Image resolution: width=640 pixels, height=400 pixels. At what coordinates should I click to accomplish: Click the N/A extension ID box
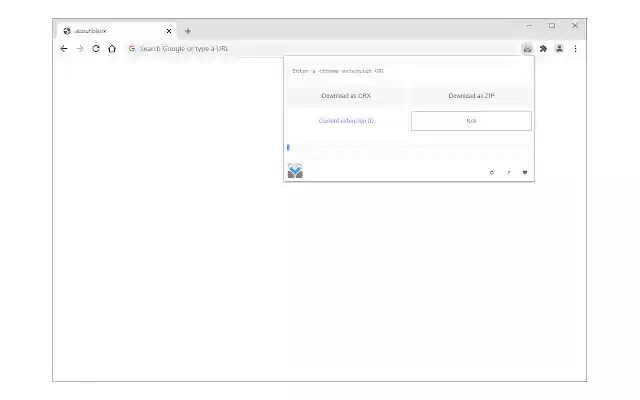(471, 121)
